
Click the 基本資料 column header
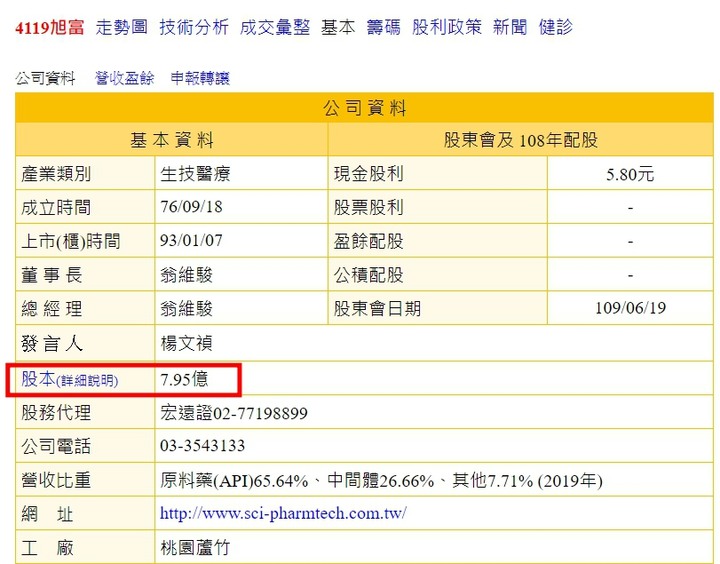click(x=172, y=140)
